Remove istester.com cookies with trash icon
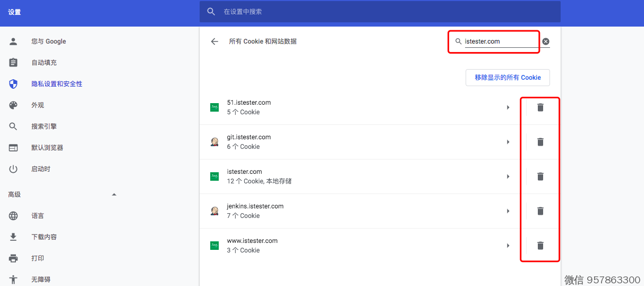 click(x=540, y=176)
